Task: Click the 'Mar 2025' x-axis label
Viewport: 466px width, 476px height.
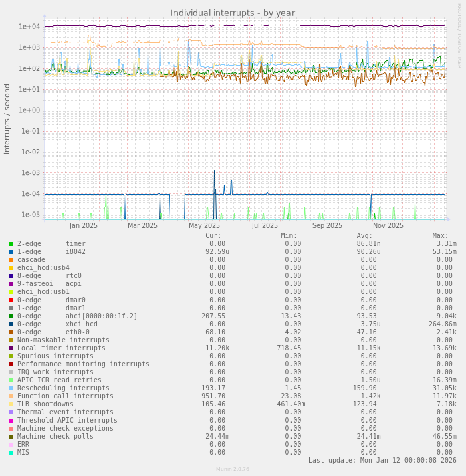Action: pyautogui.click(x=142, y=226)
